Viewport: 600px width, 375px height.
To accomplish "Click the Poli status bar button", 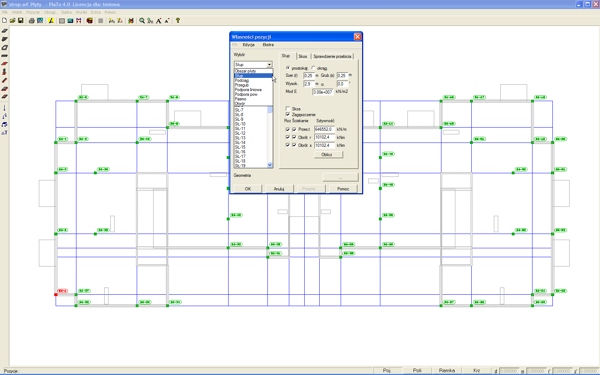I will click(x=417, y=370).
